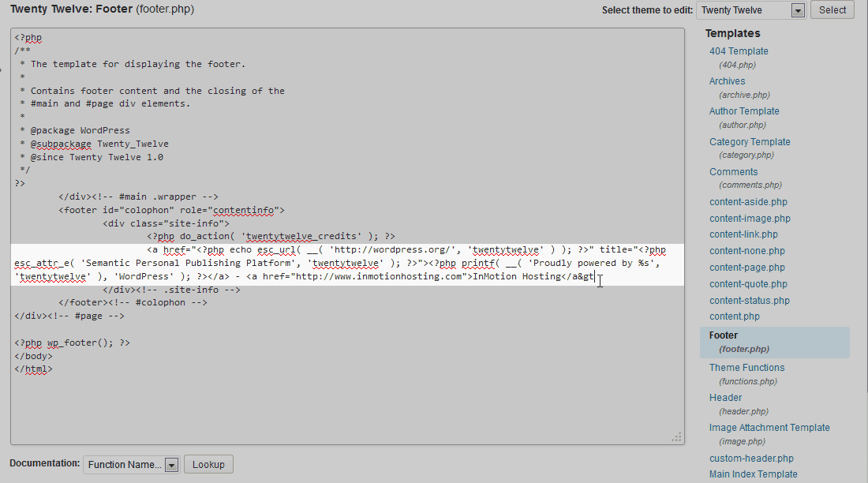Click inside the footer code editor textarea
Viewport: 868px width, 483px height.
click(x=347, y=379)
